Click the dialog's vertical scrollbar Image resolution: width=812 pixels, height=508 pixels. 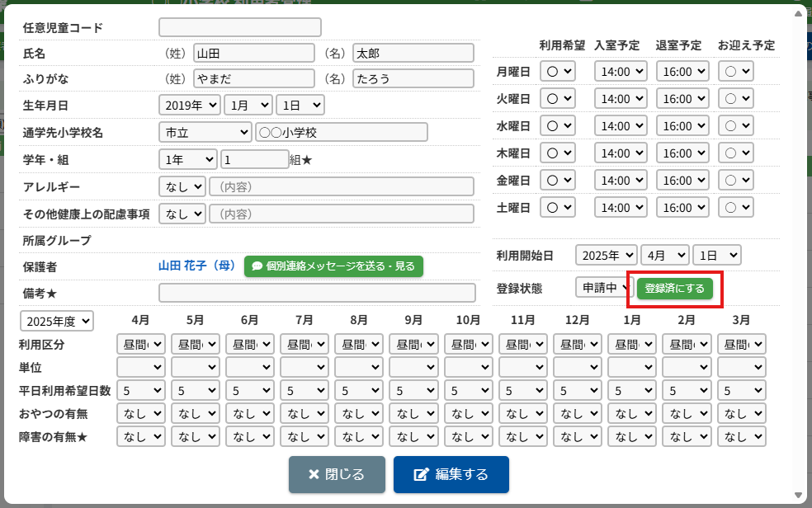(799, 247)
